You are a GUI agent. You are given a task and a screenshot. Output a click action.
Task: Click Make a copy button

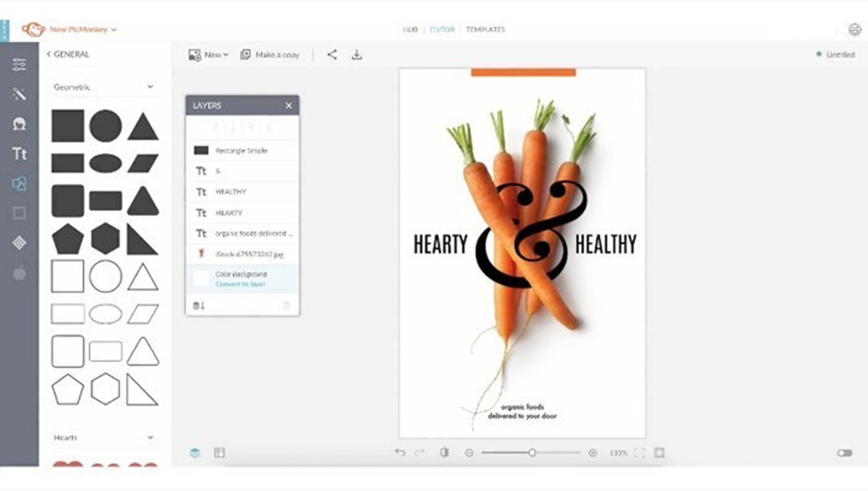tap(270, 54)
